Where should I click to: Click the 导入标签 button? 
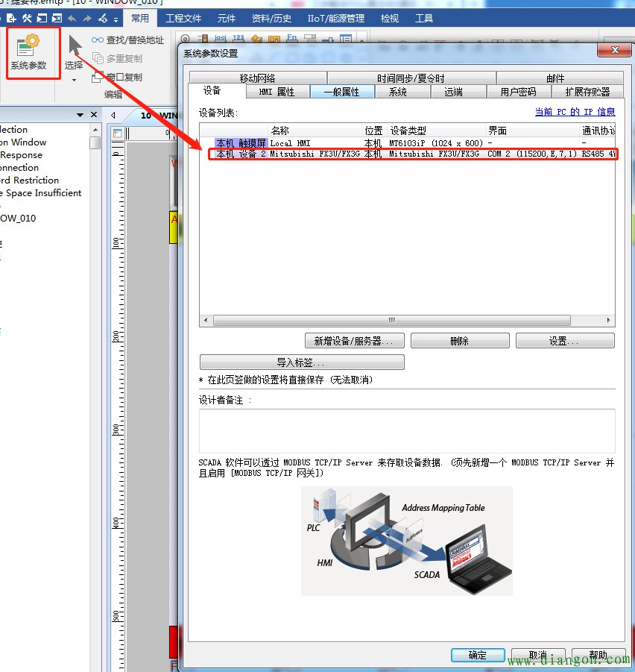tap(302, 362)
